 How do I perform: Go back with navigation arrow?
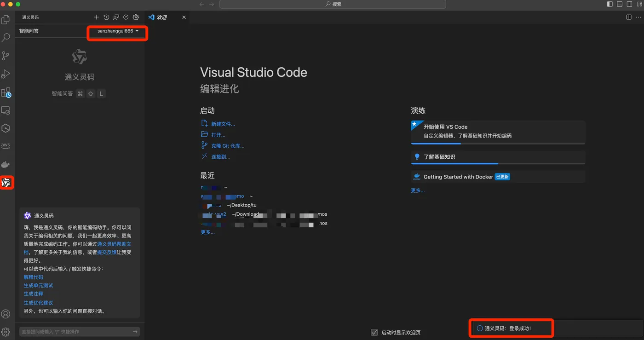pos(201,4)
